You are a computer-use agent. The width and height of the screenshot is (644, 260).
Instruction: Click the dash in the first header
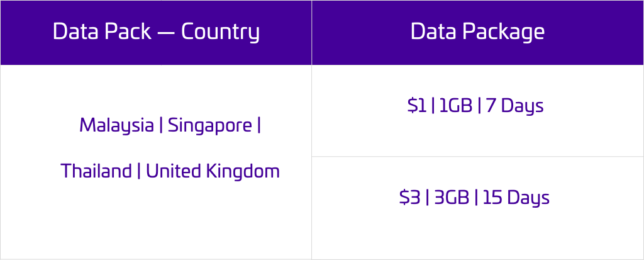[166, 32]
